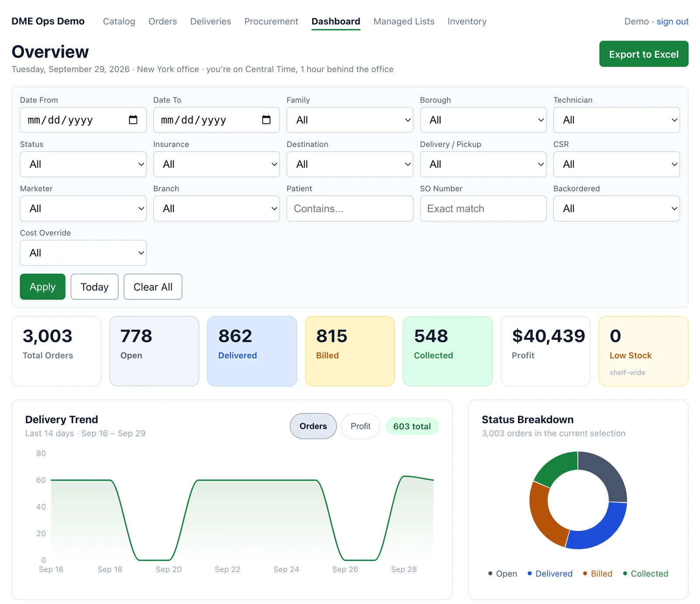Open the Branch filter dropdown

(x=217, y=208)
